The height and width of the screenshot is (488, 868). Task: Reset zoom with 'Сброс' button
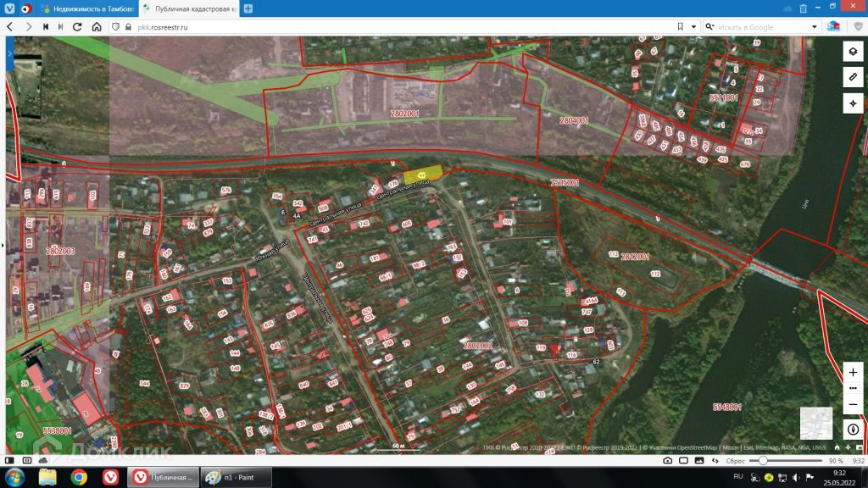pos(735,460)
